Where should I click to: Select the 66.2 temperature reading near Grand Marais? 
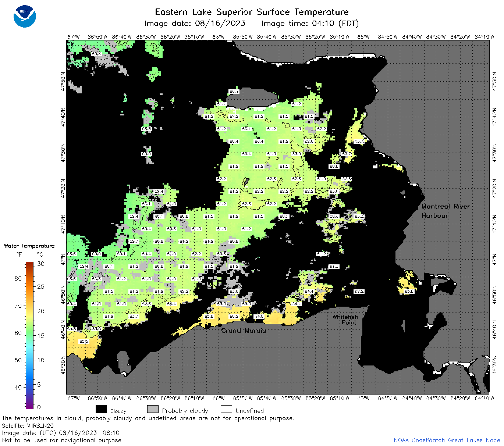pyautogui.click(x=234, y=316)
